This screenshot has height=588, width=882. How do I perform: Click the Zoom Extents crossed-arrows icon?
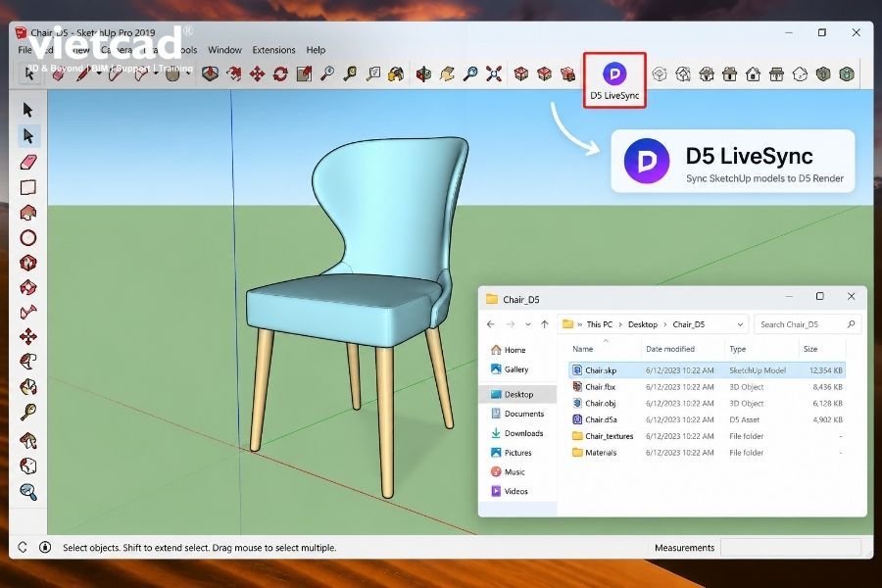tap(494, 73)
